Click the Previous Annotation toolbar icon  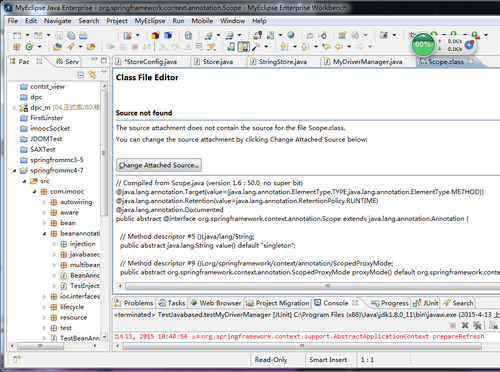305,47
